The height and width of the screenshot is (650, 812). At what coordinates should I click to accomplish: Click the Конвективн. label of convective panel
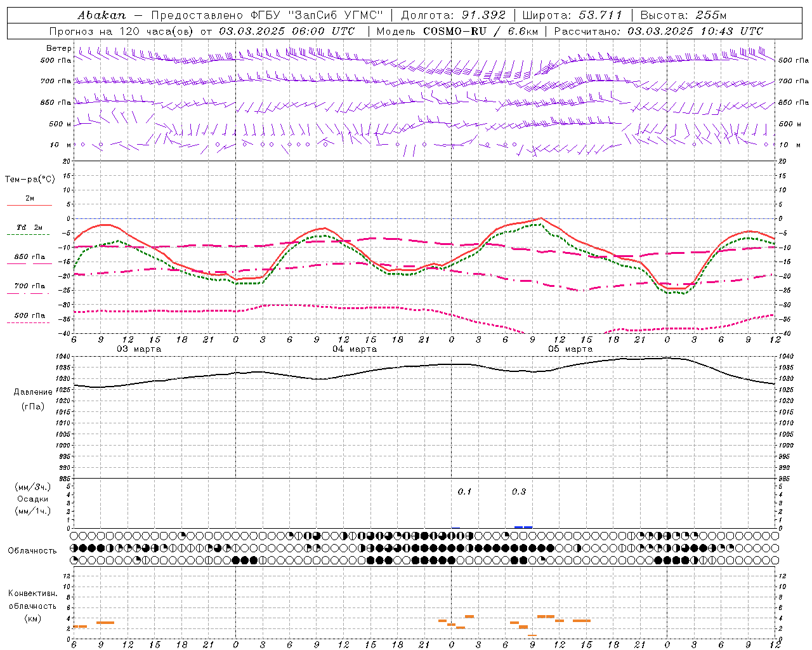[32, 594]
